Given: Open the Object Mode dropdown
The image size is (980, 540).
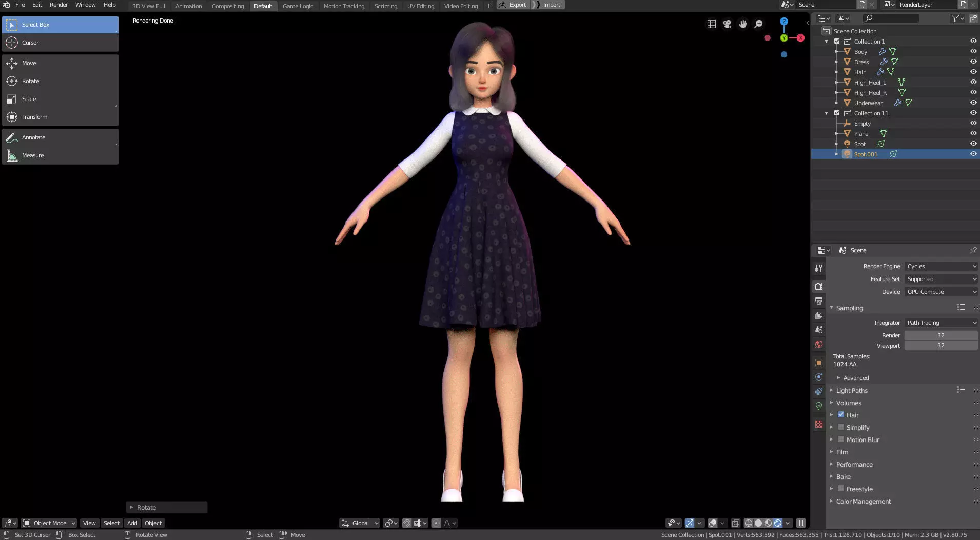Looking at the screenshot, I should coord(49,523).
